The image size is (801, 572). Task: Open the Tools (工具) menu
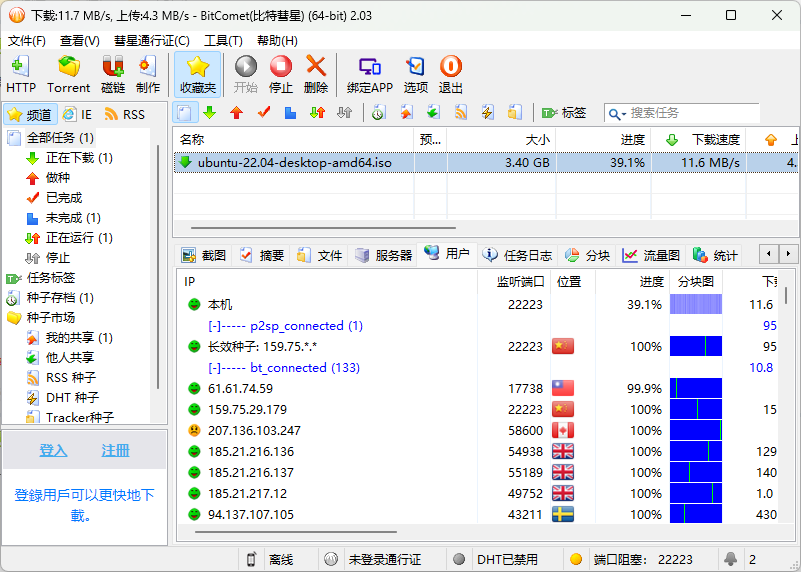pos(223,41)
